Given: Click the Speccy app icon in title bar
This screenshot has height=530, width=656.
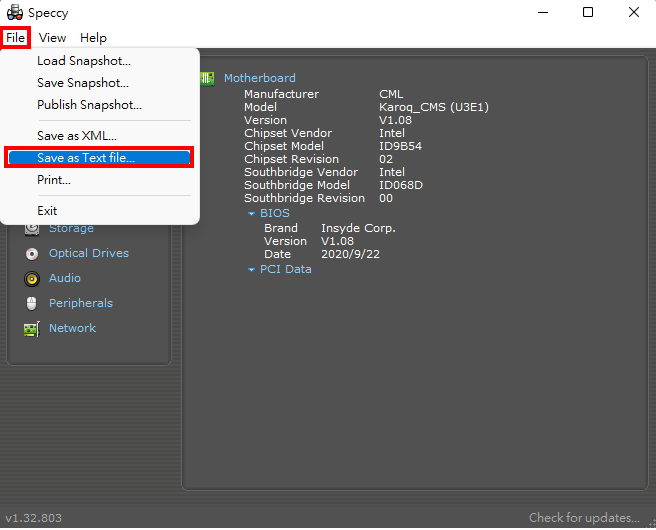Looking at the screenshot, I should tap(15, 13).
